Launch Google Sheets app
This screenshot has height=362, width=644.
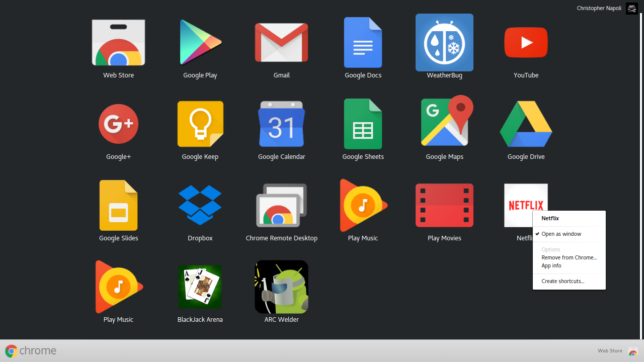click(x=363, y=124)
